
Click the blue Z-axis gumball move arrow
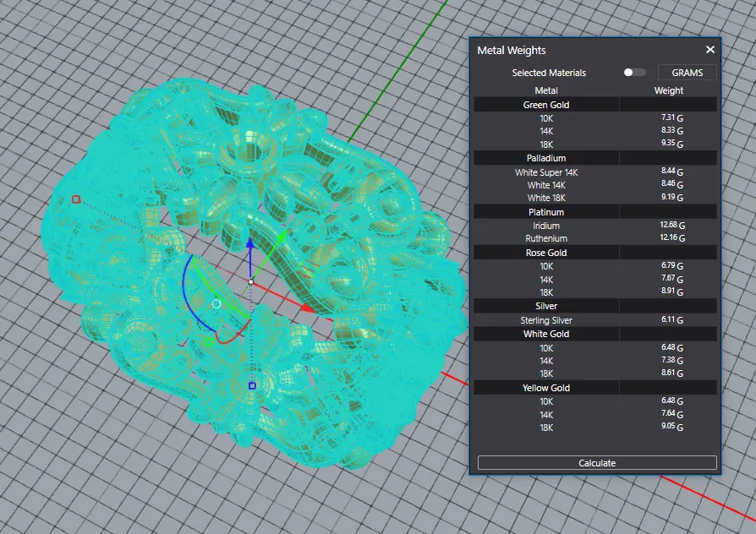(250, 244)
